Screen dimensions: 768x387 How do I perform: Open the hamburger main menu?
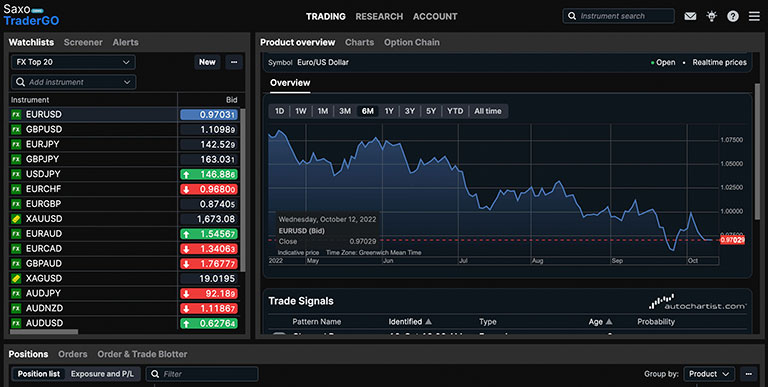coord(754,16)
